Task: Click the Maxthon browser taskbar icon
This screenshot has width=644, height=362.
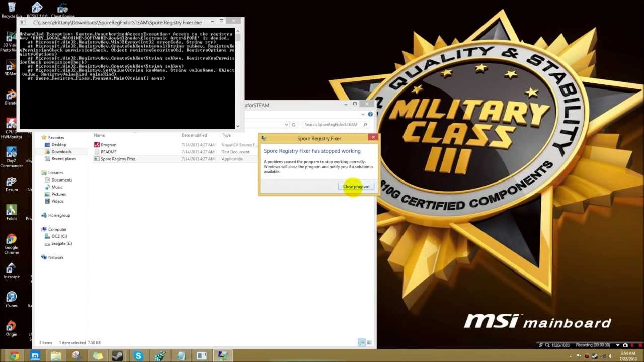Action: pyautogui.click(x=35, y=356)
